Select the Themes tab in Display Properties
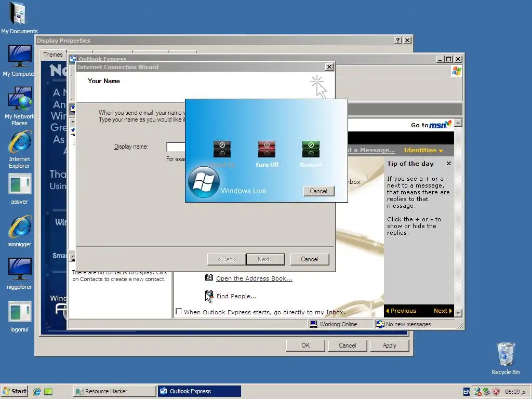Screen dimensions: 532x399 coord(53,55)
